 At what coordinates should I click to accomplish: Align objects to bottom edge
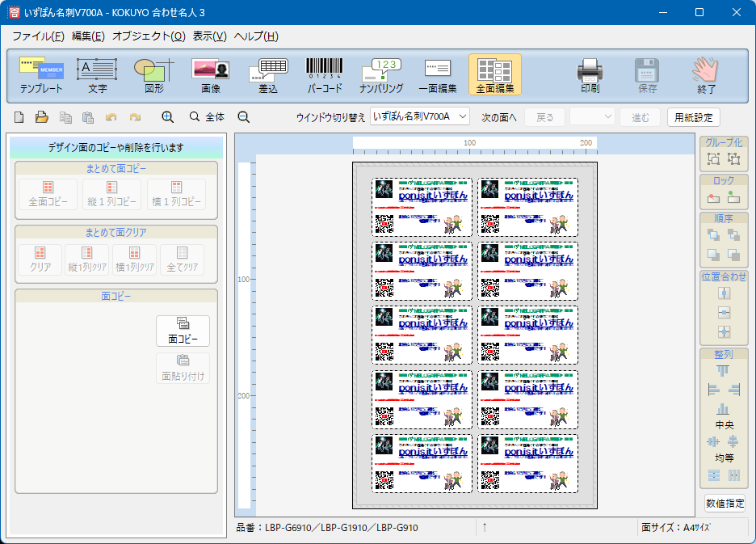click(x=723, y=409)
